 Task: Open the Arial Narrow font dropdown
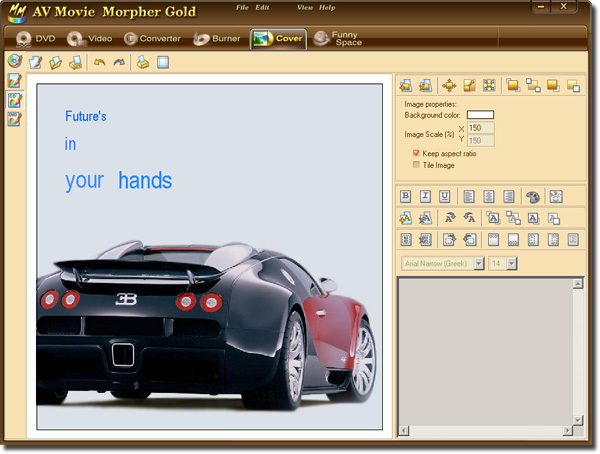479,263
